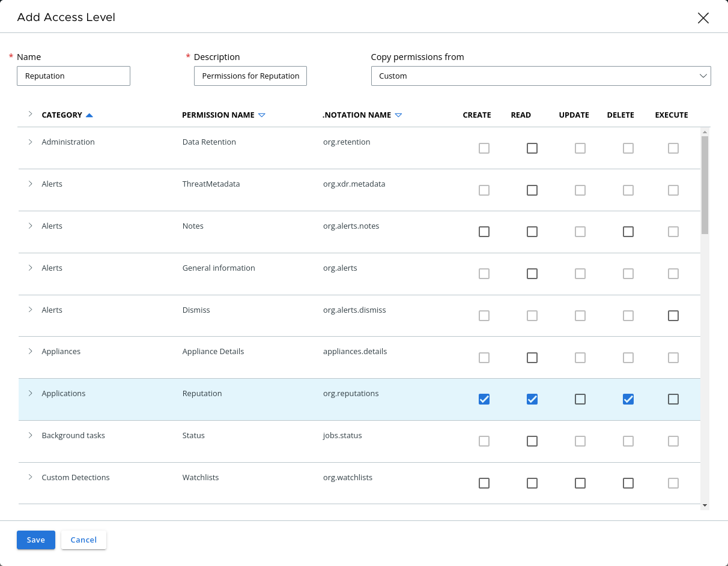Check Read for Data Retention
Screen dimensions: 728x566
tap(532, 148)
